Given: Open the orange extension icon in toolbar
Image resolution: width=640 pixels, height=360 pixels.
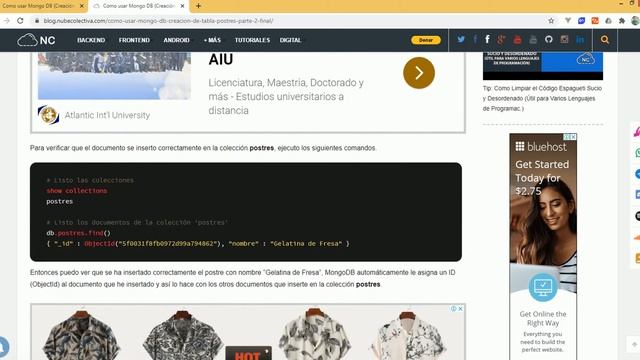Looking at the screenshot, I should tap(595, 20).
